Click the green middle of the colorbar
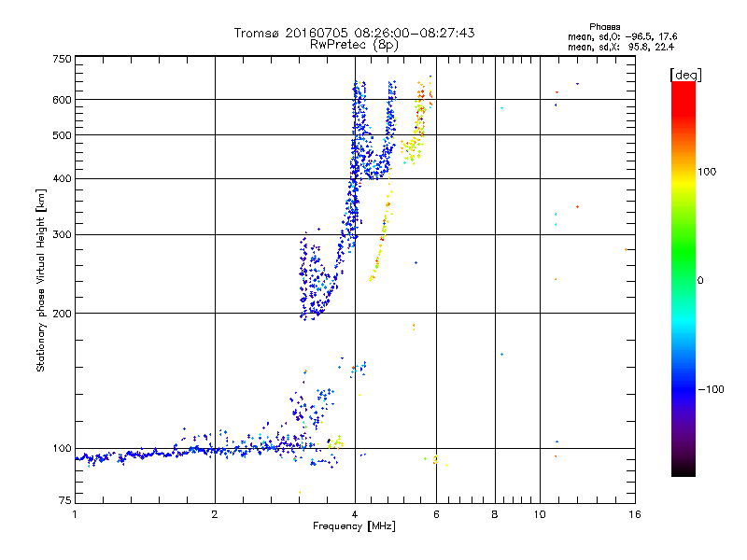Viewport: 747px width, 560px height. coord(684,252)
